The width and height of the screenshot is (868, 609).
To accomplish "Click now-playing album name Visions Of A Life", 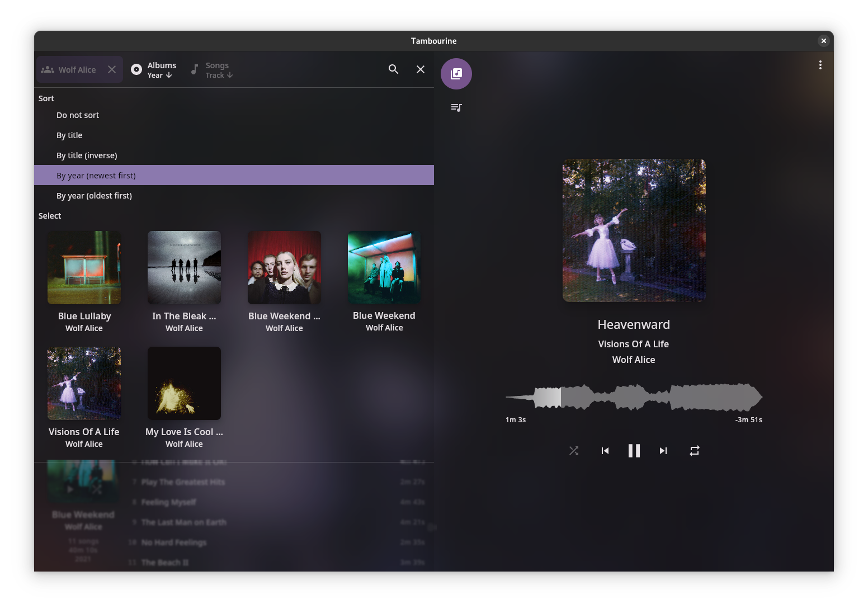I will tap(634, 344).
